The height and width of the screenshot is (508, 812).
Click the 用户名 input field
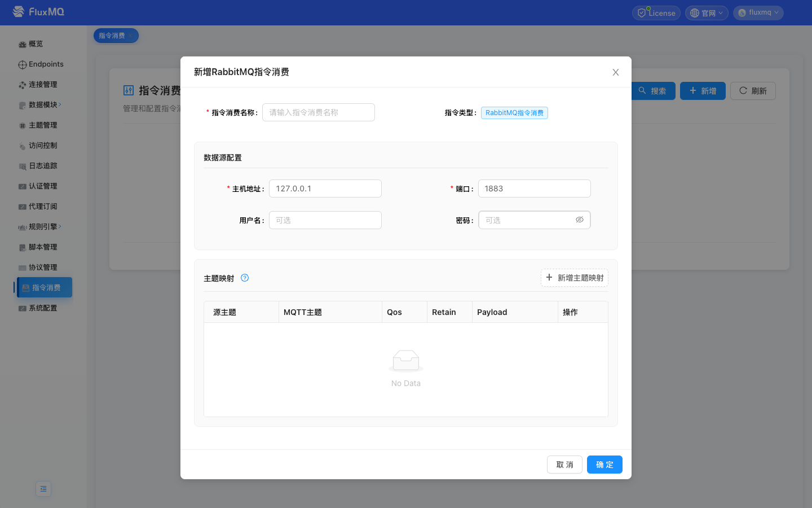325,220
